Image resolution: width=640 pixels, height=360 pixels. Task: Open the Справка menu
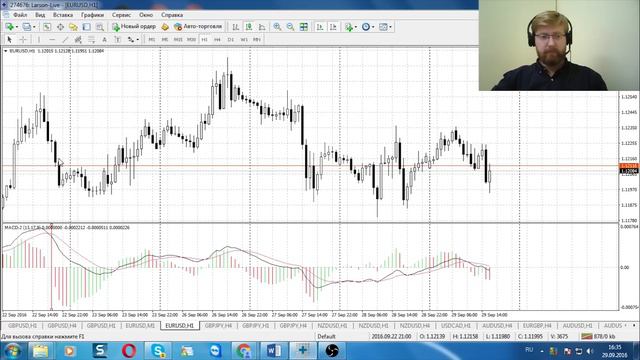[172, 15]
